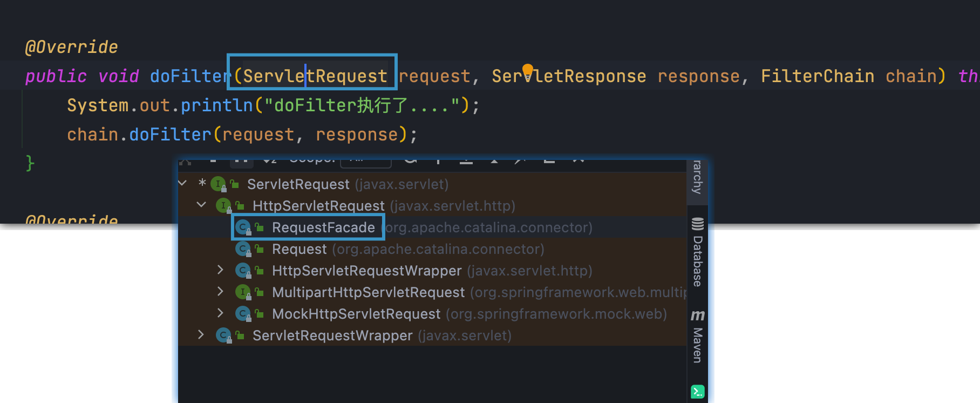The image size is (980, 403).
Task: Open the Database tool window tab
Action: 698,252
